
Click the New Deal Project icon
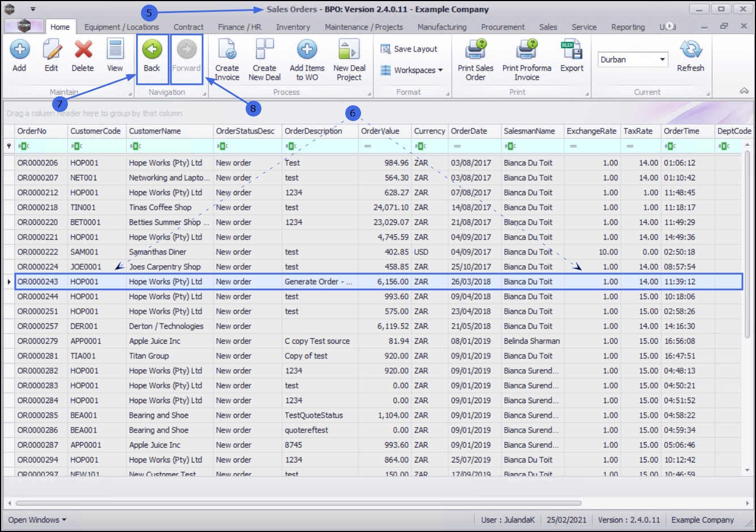click(349, 50)
